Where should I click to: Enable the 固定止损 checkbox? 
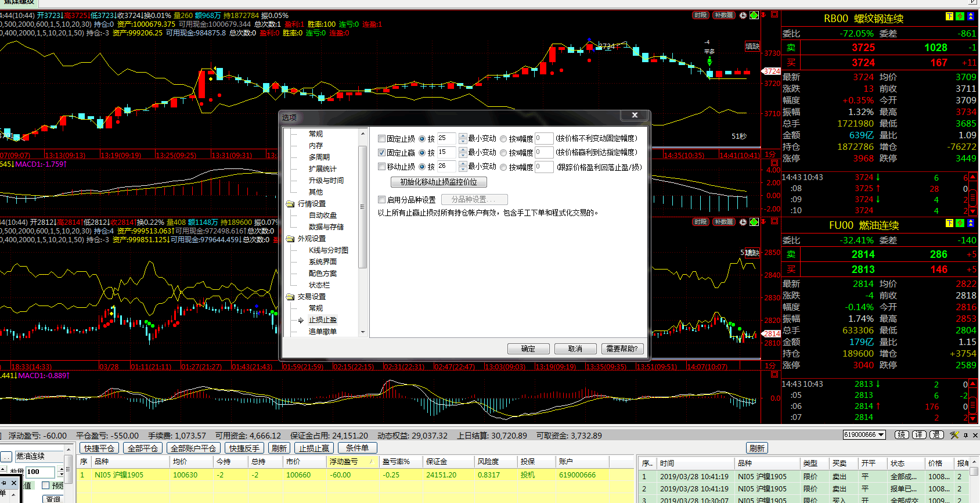pyautogui.click(x=381, y=139)
